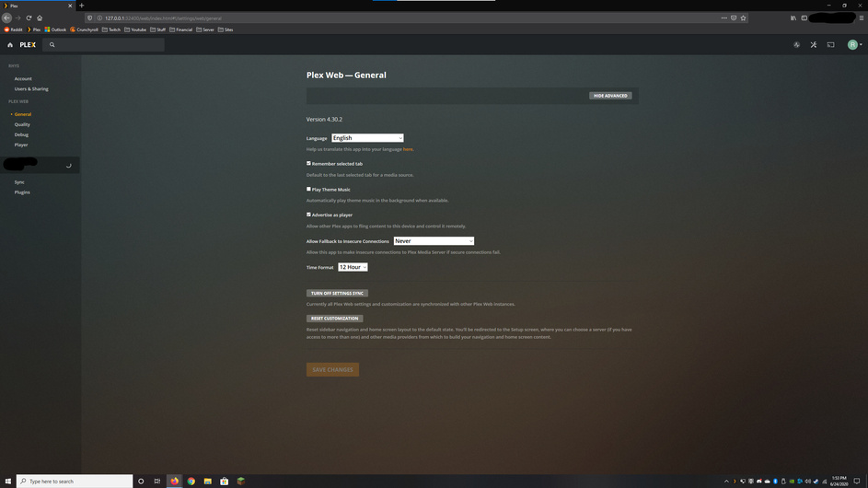
Task: Click the Firefox taskbar icon
Action: (x=174, y=482)
